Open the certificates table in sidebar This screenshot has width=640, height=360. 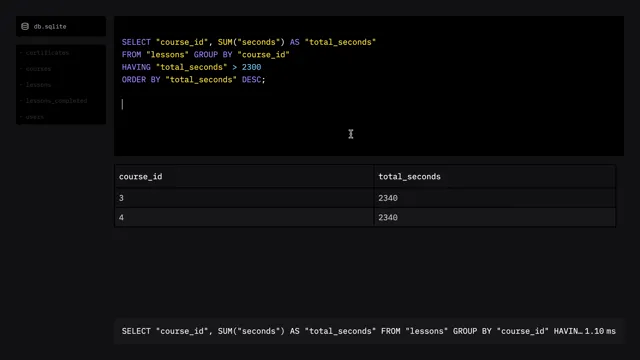(47, 53)
